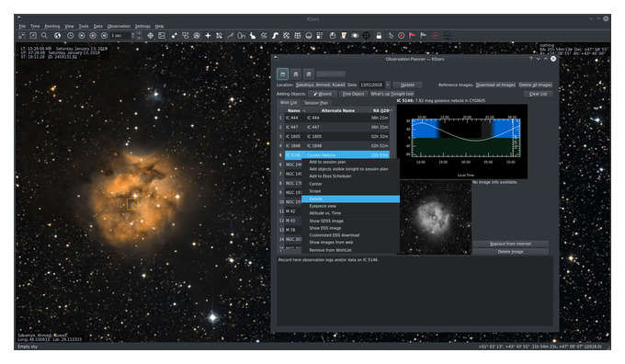Screen dimensions: 625x364
Task: Open the Help menu
Action: pyautogui.click(x=159, y=27)
